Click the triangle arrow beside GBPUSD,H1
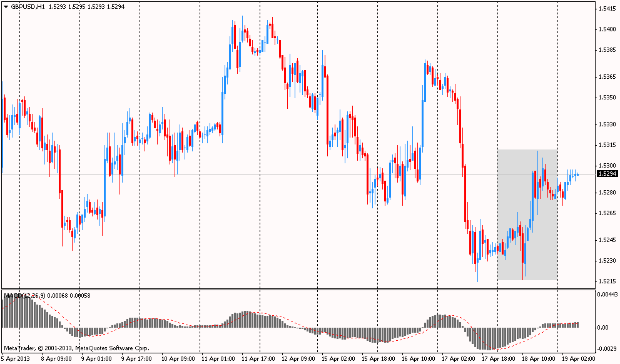620x364 pixels. [5, 6]
